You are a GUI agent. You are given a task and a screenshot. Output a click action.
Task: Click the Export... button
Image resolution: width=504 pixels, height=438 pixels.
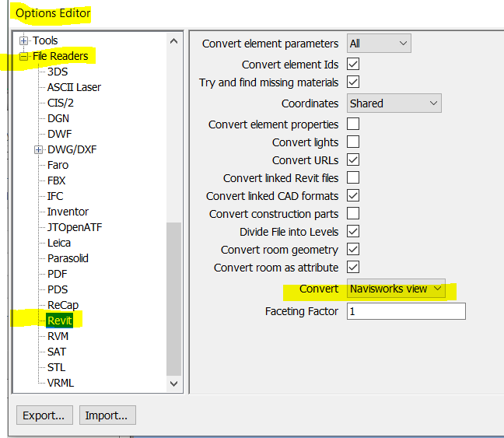pyautogui.click(x=44, y=415)
